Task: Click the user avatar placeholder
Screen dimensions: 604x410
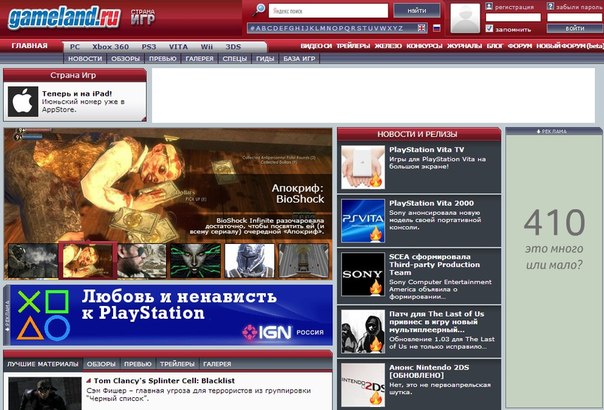Action: [x=465, y=18]
